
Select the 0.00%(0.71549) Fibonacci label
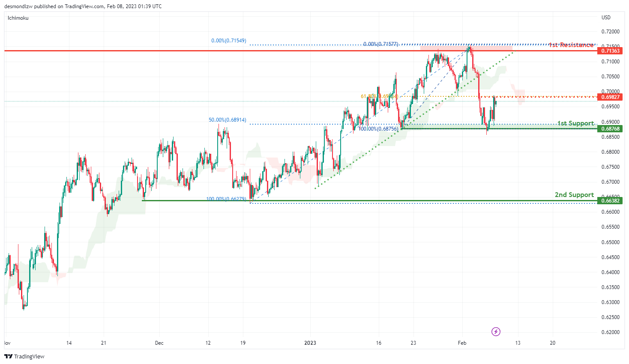tap(228, 41)
